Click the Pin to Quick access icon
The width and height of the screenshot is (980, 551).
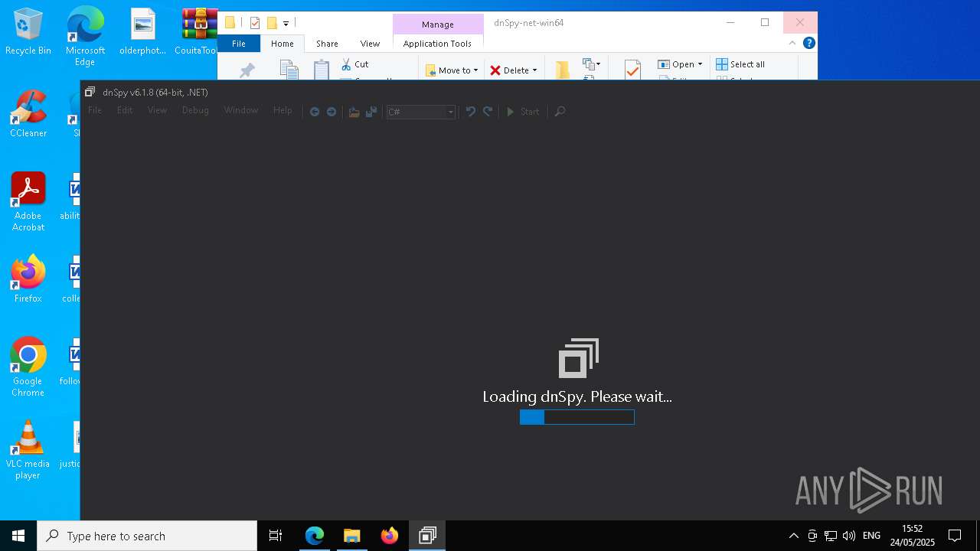coord(247,70)
